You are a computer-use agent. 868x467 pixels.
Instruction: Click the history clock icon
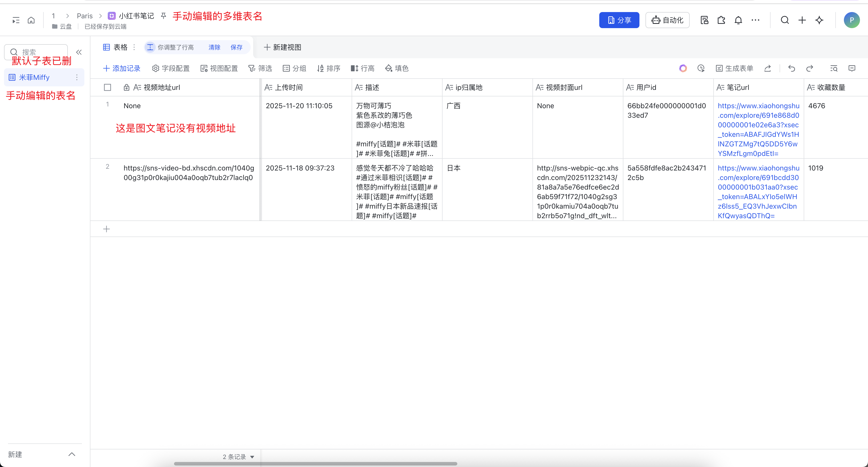pos(701,68)
